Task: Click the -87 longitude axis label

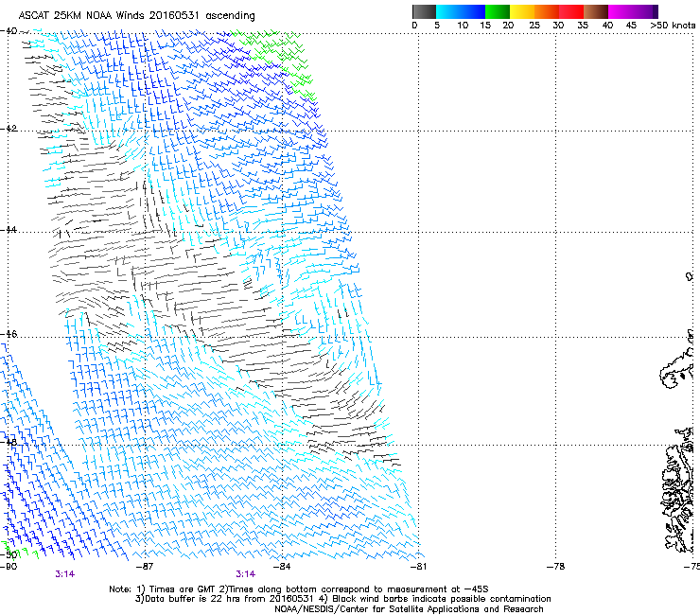Action: coord(145,567)
